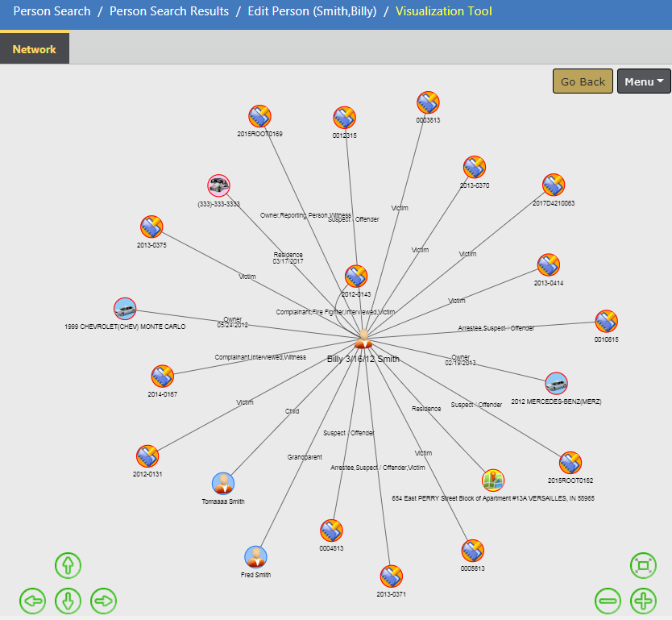Click the phone number (333)-333-3333 node

point(218,186)
